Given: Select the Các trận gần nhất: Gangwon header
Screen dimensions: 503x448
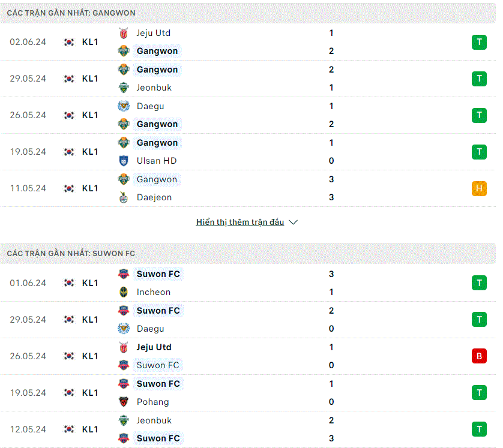Looking at the screenshot, I should pos(71,13).
